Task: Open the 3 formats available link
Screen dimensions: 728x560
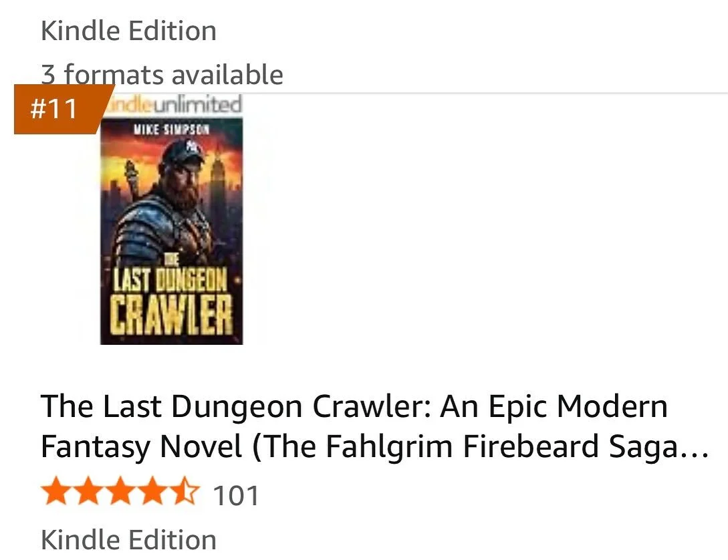Action: point(162,75)
